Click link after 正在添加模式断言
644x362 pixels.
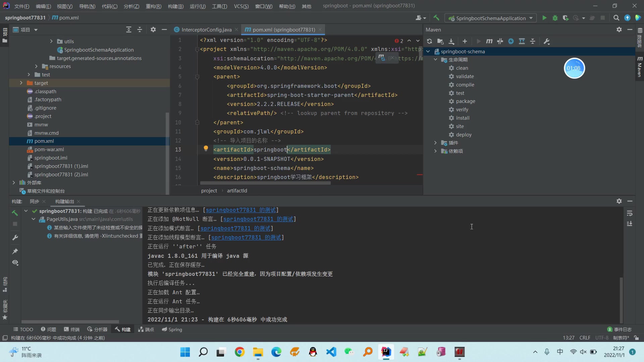pyautogui.click(x=235, y=228)
